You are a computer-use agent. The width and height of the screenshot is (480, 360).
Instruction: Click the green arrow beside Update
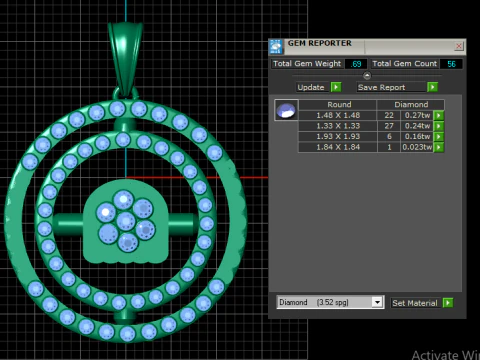click(336, 87)
